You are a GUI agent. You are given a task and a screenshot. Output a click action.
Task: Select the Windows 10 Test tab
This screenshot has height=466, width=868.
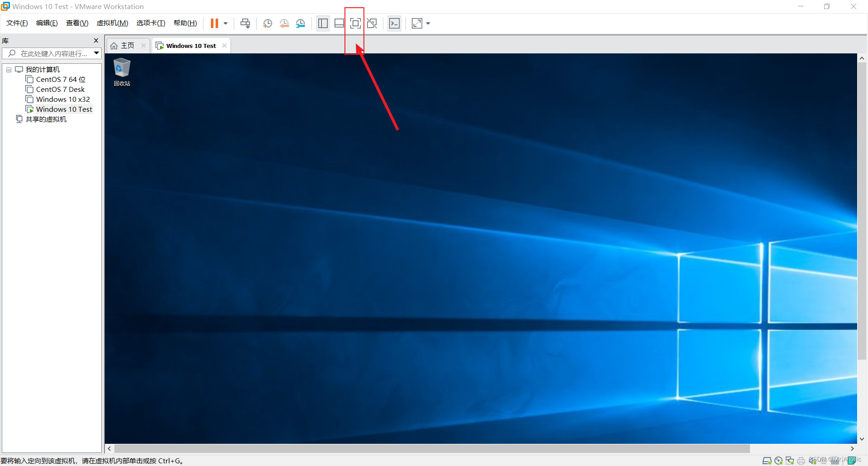pos(191,46)
